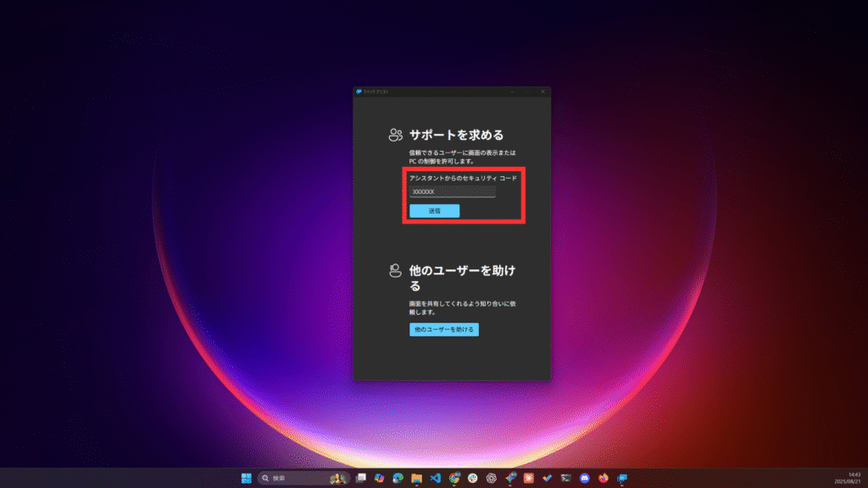Open Visual Studio Code from the taskbar
The height and width of the screenshot is (488, 868).
435,478
